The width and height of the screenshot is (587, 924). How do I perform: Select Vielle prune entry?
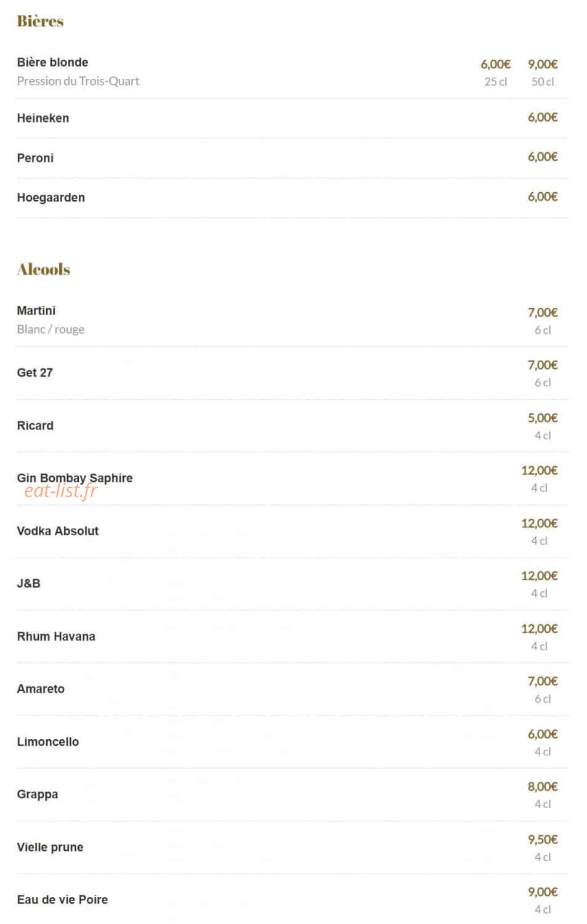(50, 847)
